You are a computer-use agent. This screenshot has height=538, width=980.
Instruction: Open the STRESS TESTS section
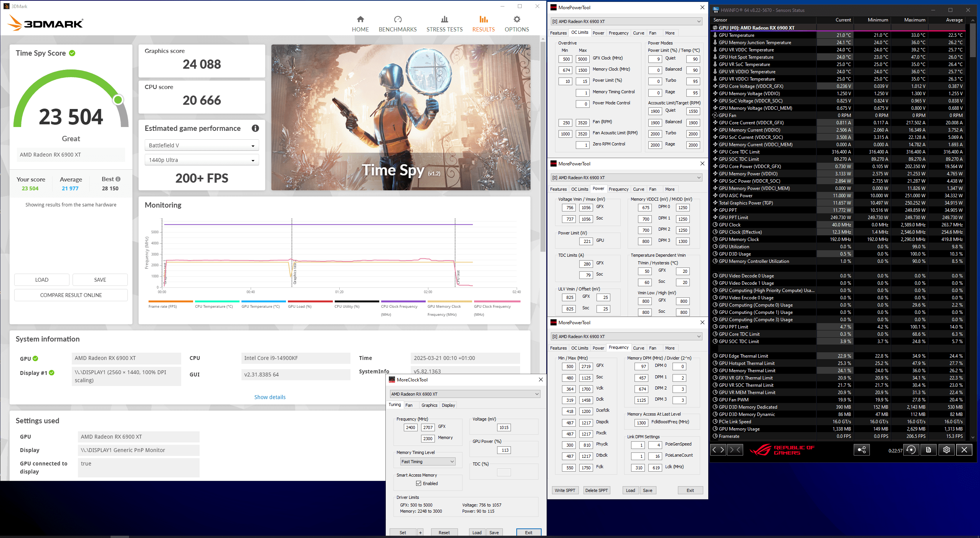click(x=444, y=24)
